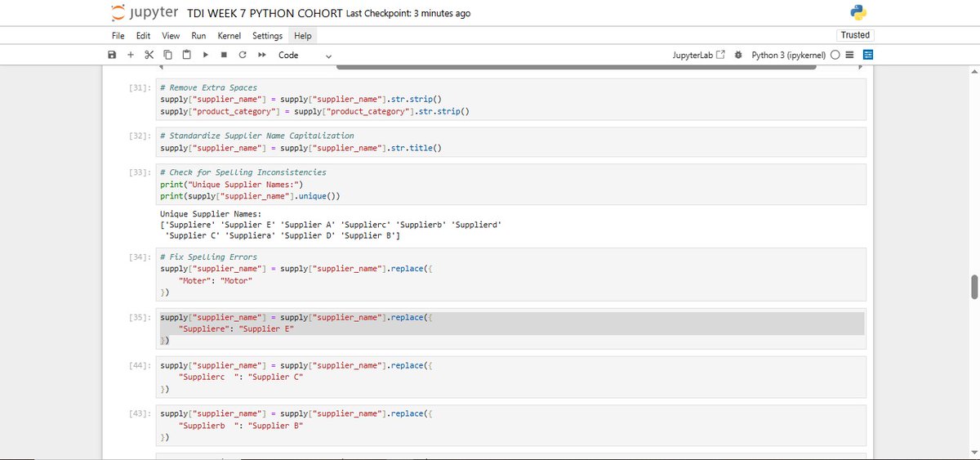Screen dimensions: 980x460
Task: Click the [44]: cell prompt
Action: pos(140,365)
